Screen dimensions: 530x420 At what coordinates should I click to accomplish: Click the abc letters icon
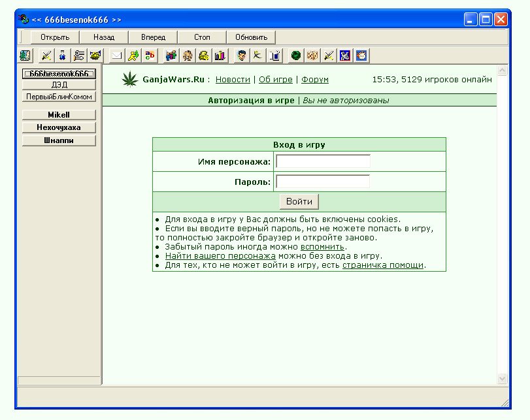(150, 56)
